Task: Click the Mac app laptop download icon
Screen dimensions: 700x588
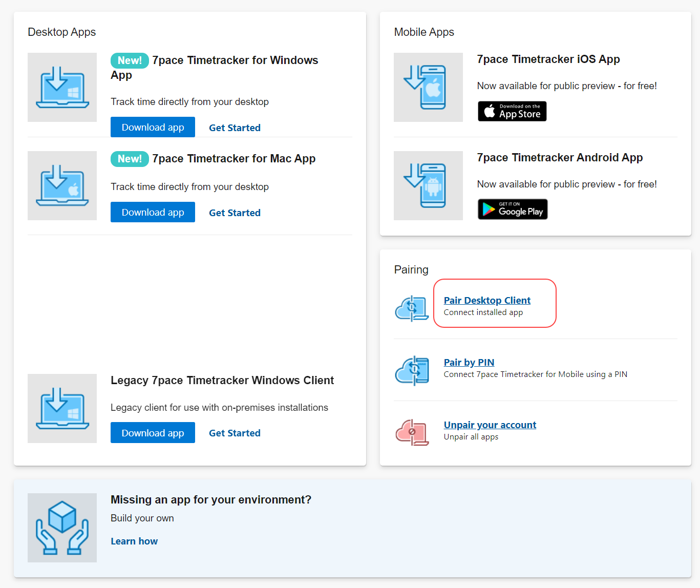Action: tap(62, 185)
